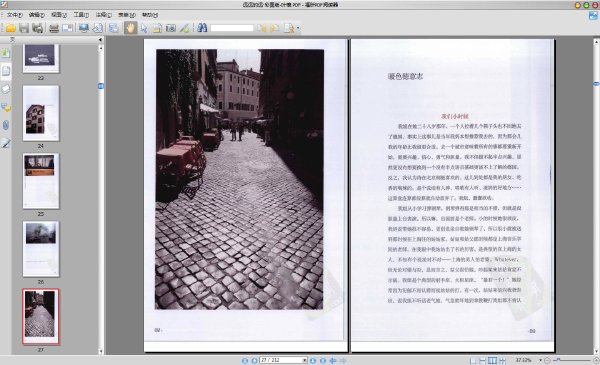Go to next page button
The height and width of the screenshot is (365, 600).
[x=313, y=360]
